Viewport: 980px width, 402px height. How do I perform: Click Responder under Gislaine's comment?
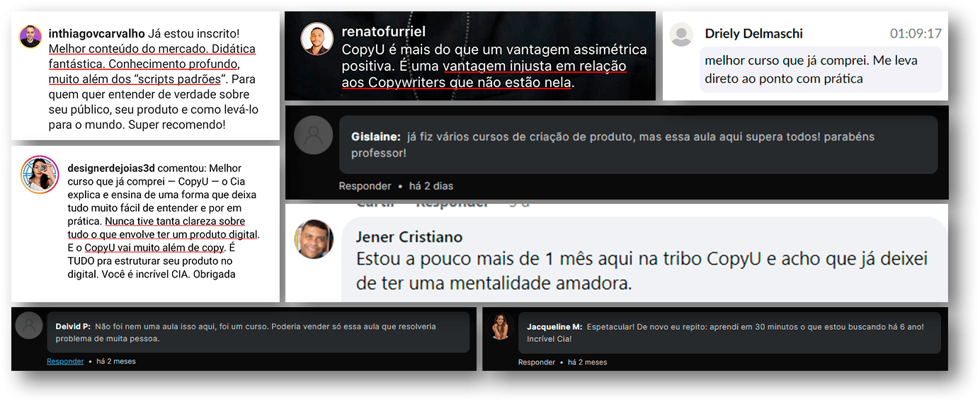pyautogui.click(x=365, y=186)
